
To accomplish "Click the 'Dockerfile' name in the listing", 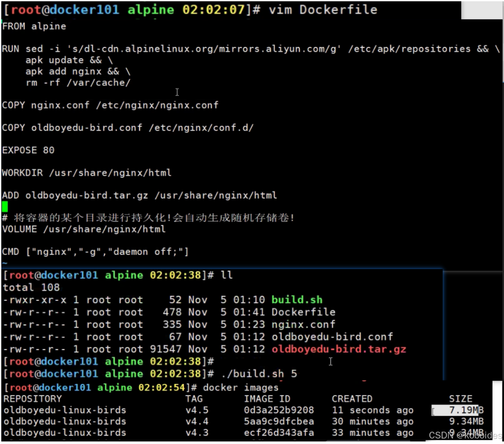I will pos(304,312).
